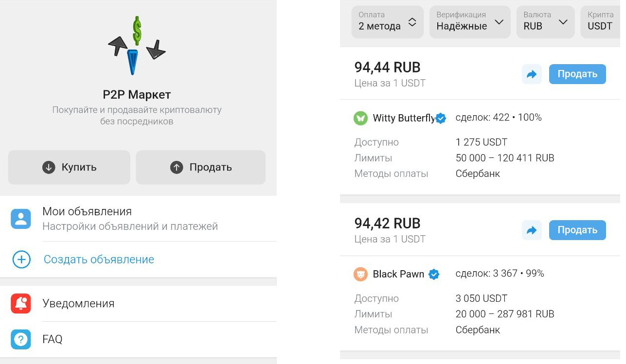Click the P2P Market dollar arrows logo

tap(137, 46)
